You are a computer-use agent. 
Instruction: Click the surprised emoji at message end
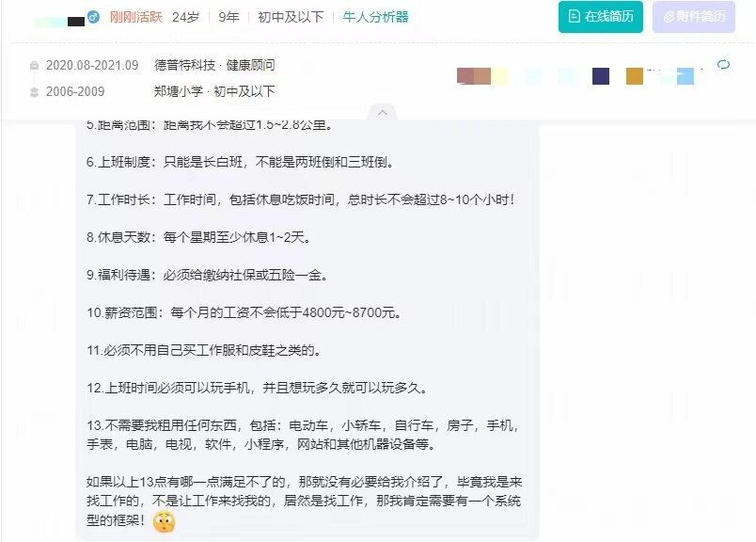(164, 522)
